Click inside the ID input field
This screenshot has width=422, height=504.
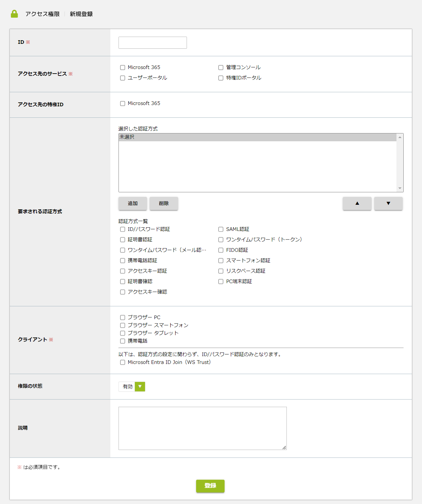(153, 43)
